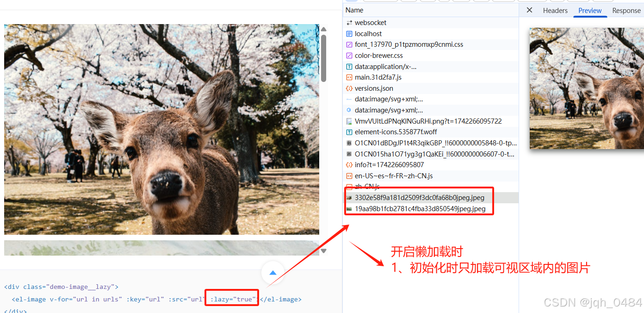Screen dimensions: 644x313
Task: Collapse the code with the blue caret button
Action: click(x=273, y=273)
